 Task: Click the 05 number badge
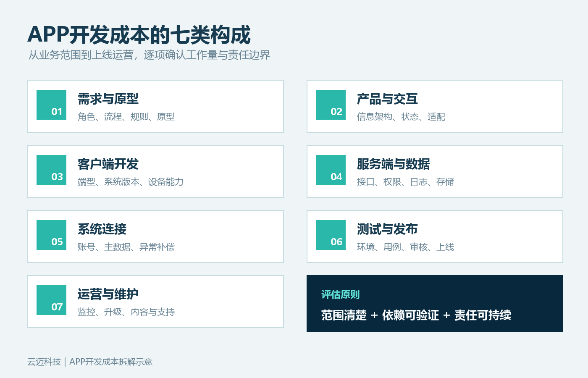click(51, 235)
